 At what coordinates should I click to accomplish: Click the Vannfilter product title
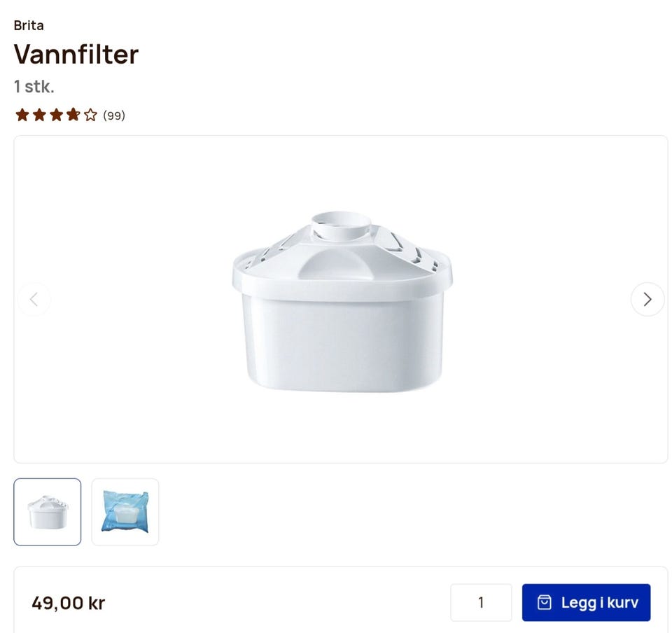[x=76, y=55]
